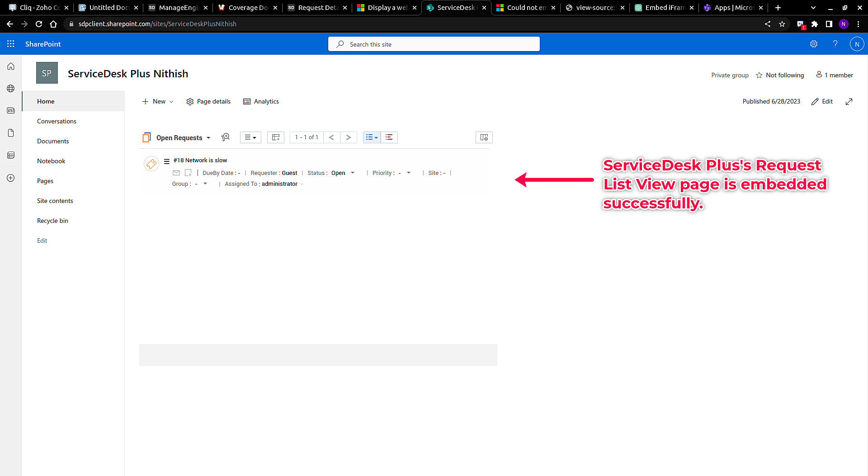Viewport: 868px width, 476px height.
Task: Expand the Open Requests filter dropdown
Action: pyautogui.click(x=208, y=138)
